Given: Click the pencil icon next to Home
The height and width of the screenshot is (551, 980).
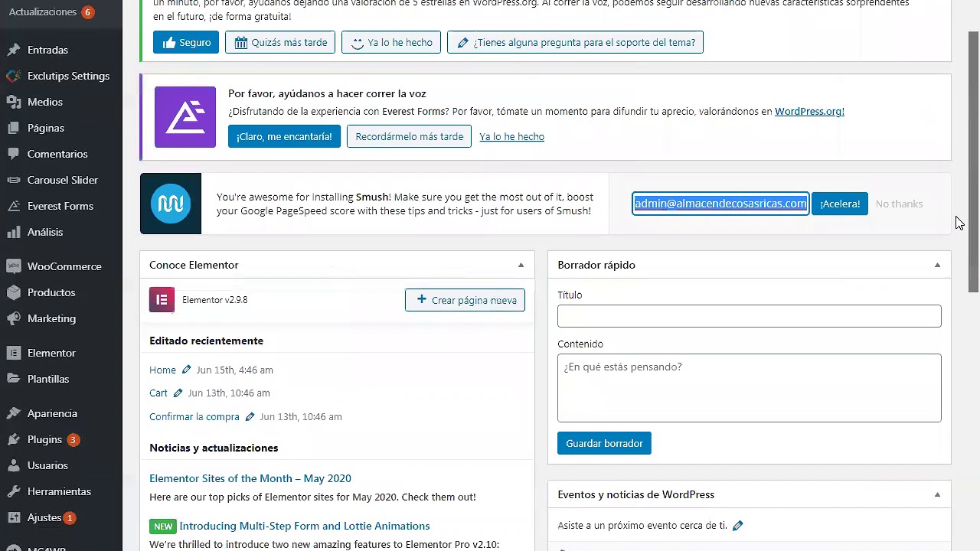Looking at the screenshot, I should (x=186, y=370).
